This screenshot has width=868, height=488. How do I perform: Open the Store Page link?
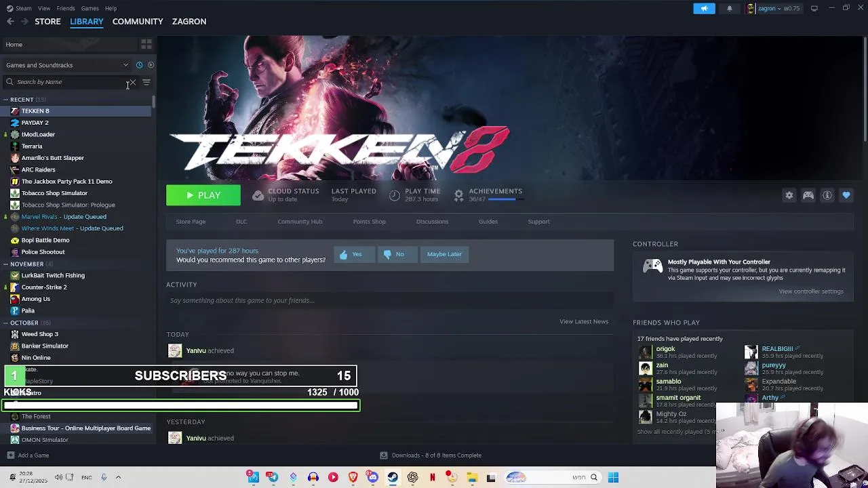[x=191, y=222]
